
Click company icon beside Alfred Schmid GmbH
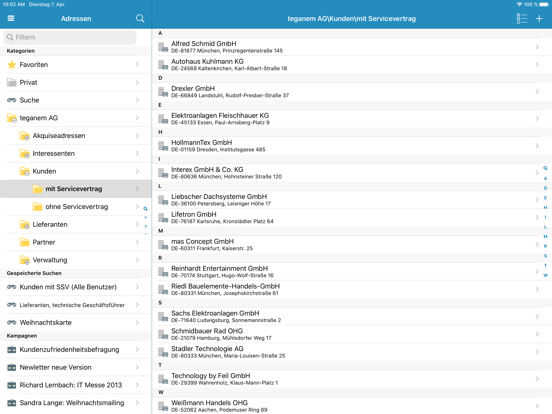(163, 47)
